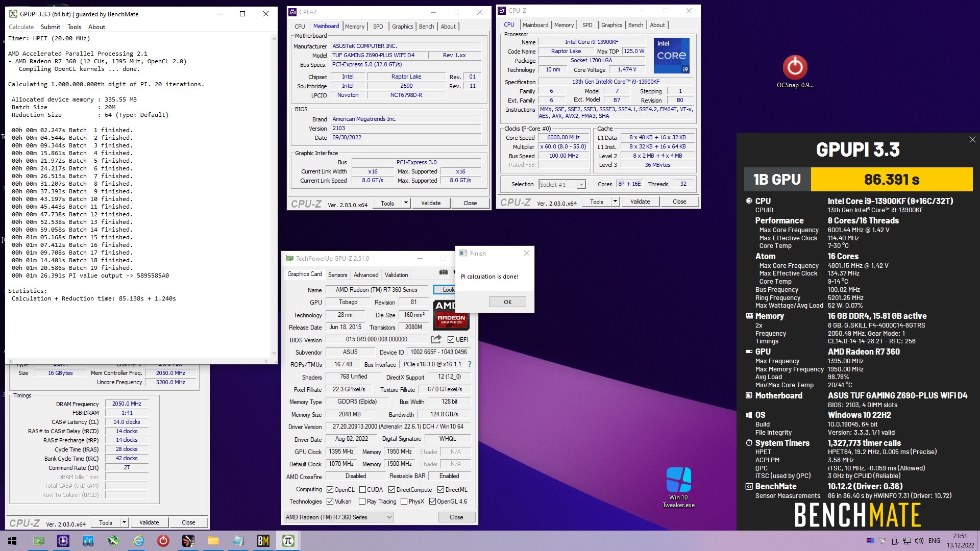Click the GPU-Z screenshot camera icon

[444, 272]
